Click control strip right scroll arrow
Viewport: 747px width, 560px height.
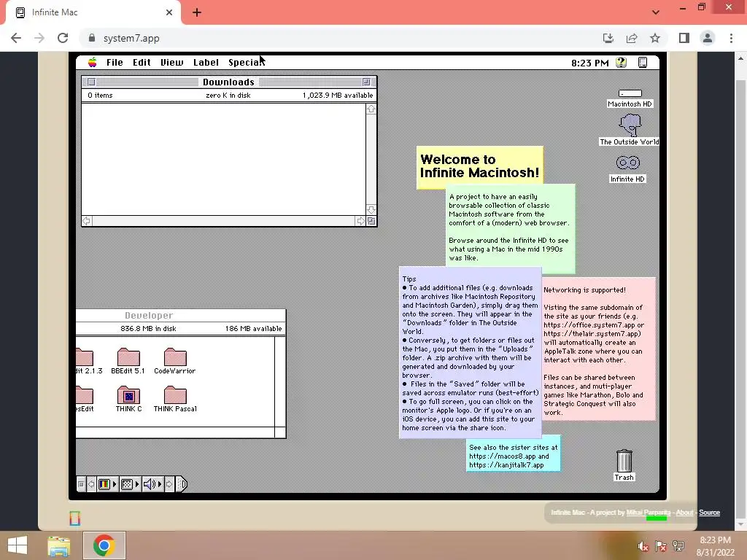[169, 484]
